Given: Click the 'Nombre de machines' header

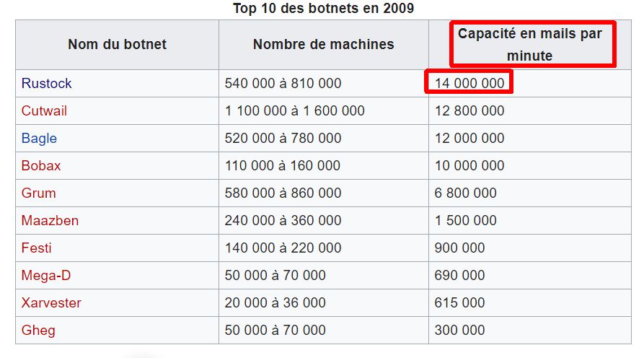Looking at the screenshot, I should pyautogui.click(x=323, y=45).
